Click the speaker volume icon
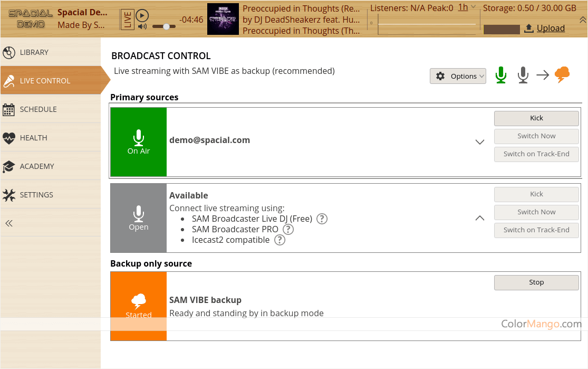The height and width of the screenshot is (369, 588). [x=142, y=27]
